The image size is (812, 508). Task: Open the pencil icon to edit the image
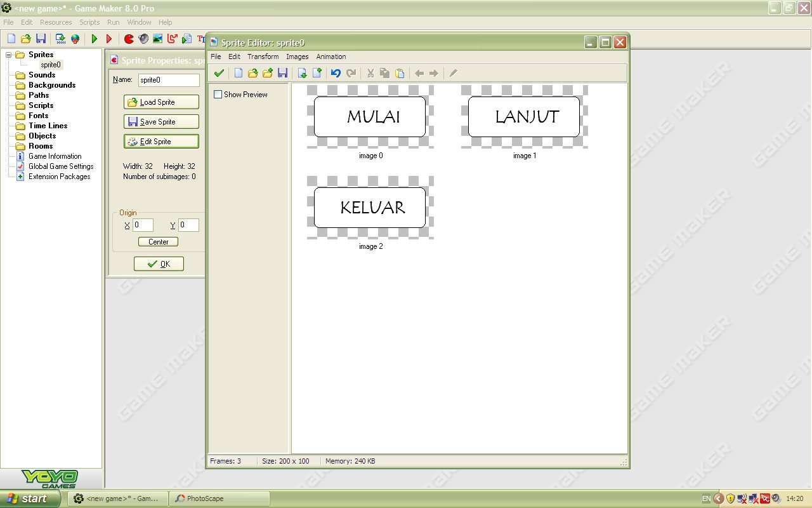pyautogui.click(x=453, y=73)
